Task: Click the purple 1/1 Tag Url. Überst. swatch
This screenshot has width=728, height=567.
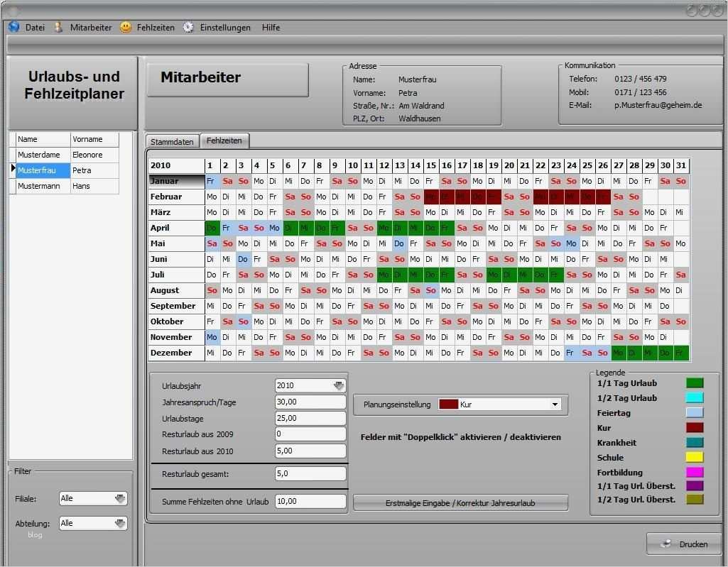Action: (x=695, y=486)
